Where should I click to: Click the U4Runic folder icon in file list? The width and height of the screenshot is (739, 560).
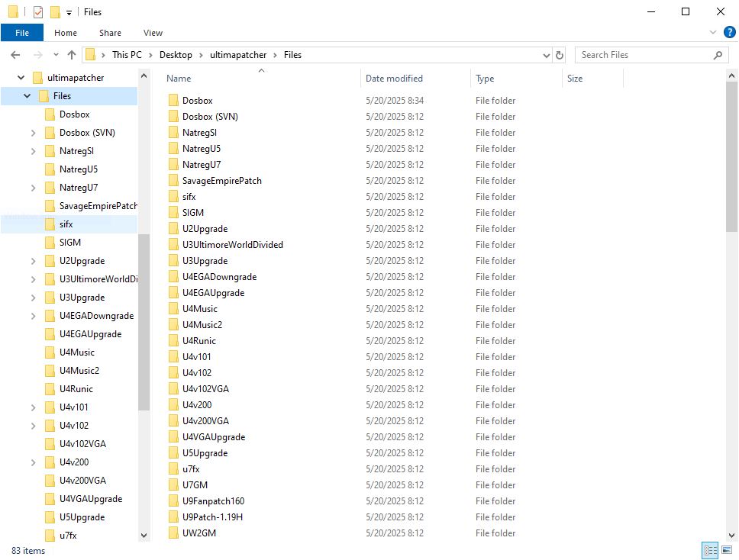173,340
